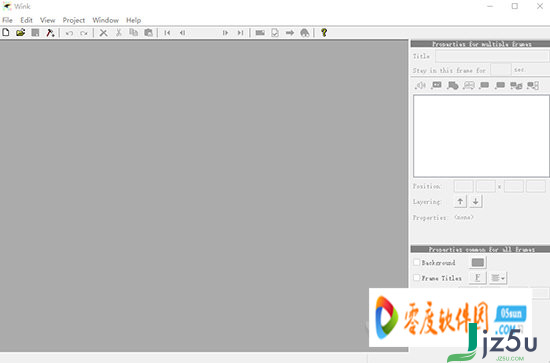Copy using the two-pages toolbar icon
The height and width of the screenshot is (363, 550).
(133, 33)
